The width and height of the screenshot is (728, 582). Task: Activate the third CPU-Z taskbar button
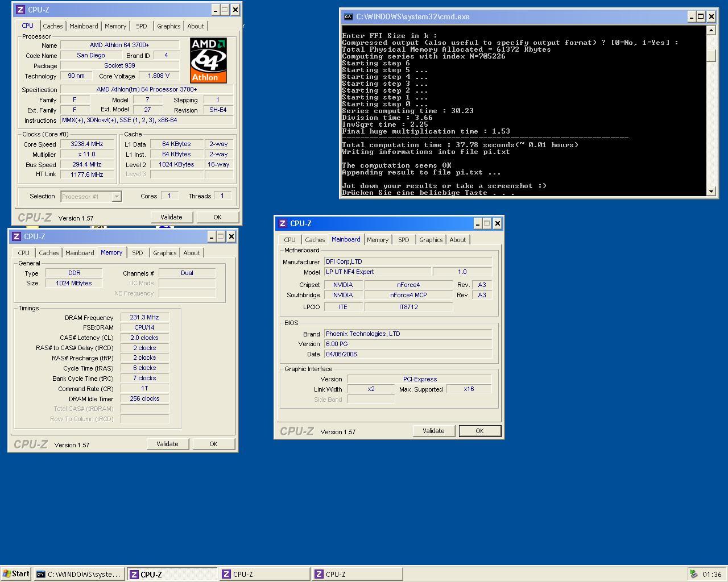[x=357, y=574]
